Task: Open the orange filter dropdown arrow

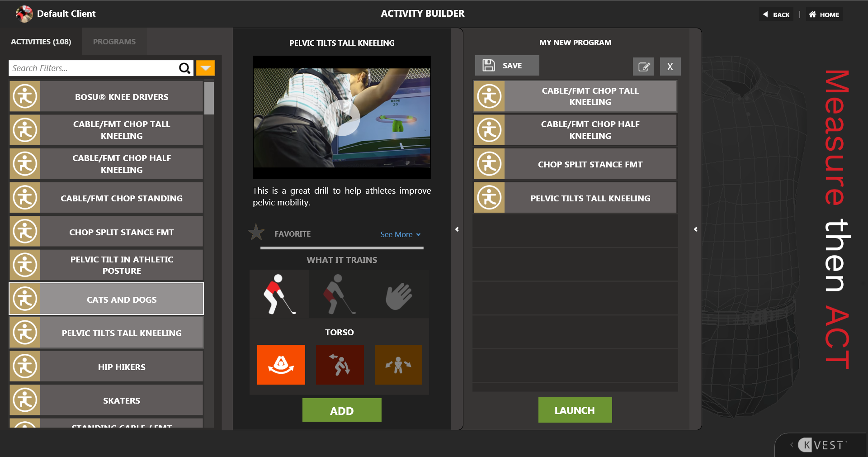Action: [x=205, y=68]
